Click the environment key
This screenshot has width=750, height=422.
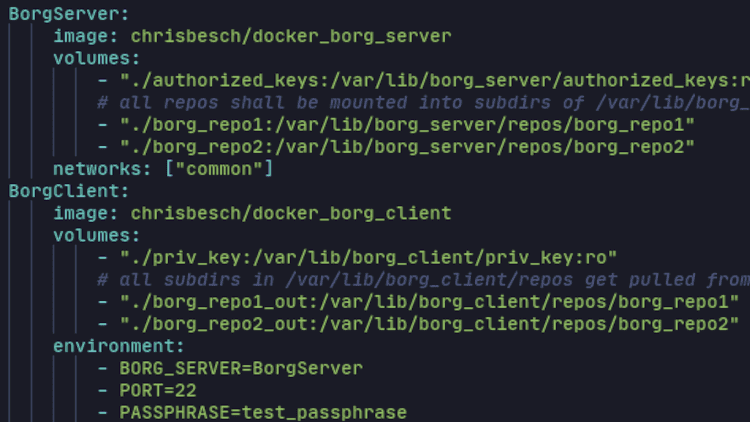point(118,346)
